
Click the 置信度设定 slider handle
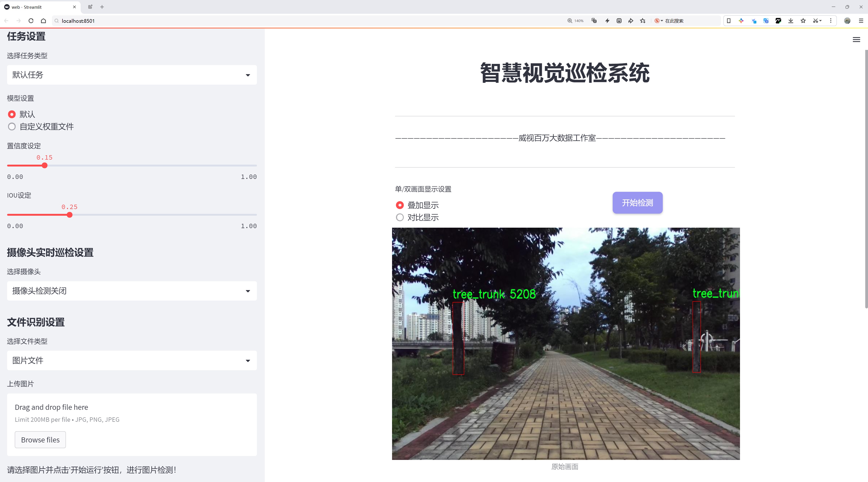45,166
